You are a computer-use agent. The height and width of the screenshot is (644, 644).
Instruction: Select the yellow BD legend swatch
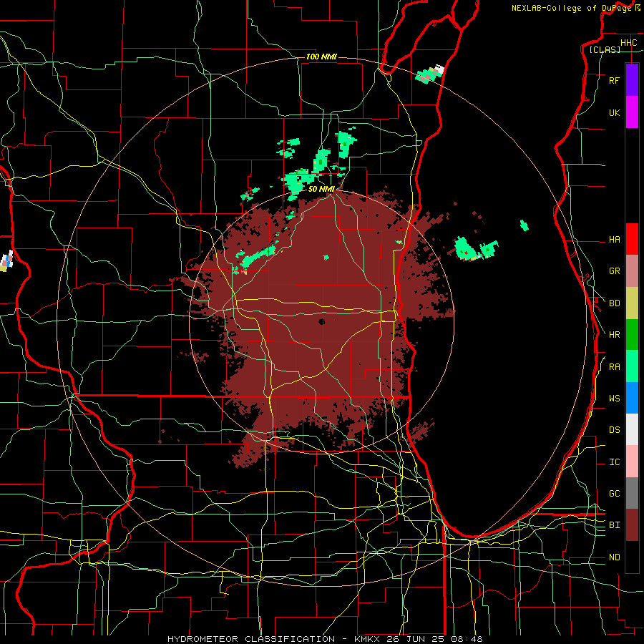(632, 303)
